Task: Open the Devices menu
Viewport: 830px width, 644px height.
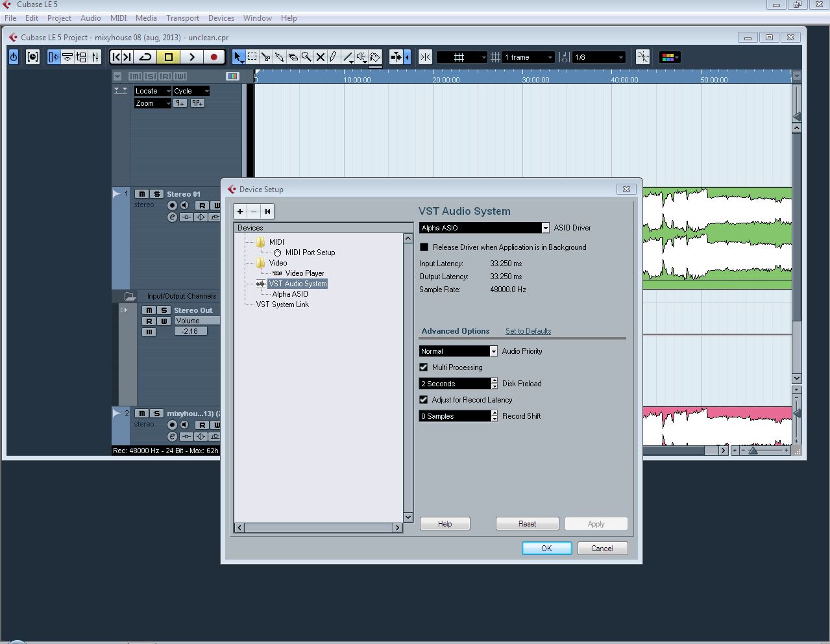Action: coord(221,18)
